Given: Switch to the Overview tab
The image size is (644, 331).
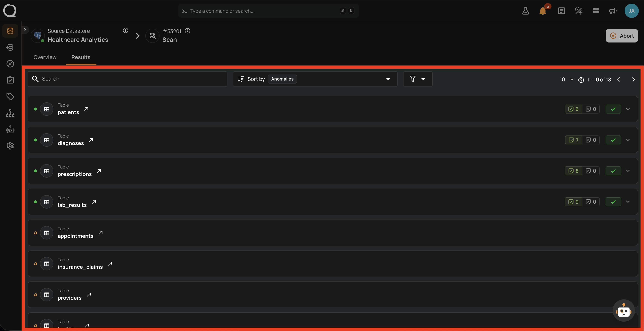Looking at the screenshot, I should pyautogui.click(x=45, y=57).
